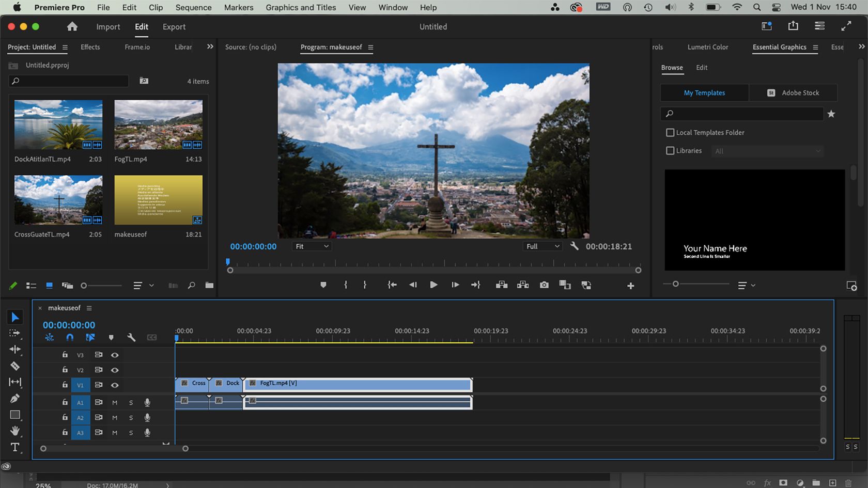Open the Sequence menu
Viewport: 868px width, 488px height.
[193, 7]
